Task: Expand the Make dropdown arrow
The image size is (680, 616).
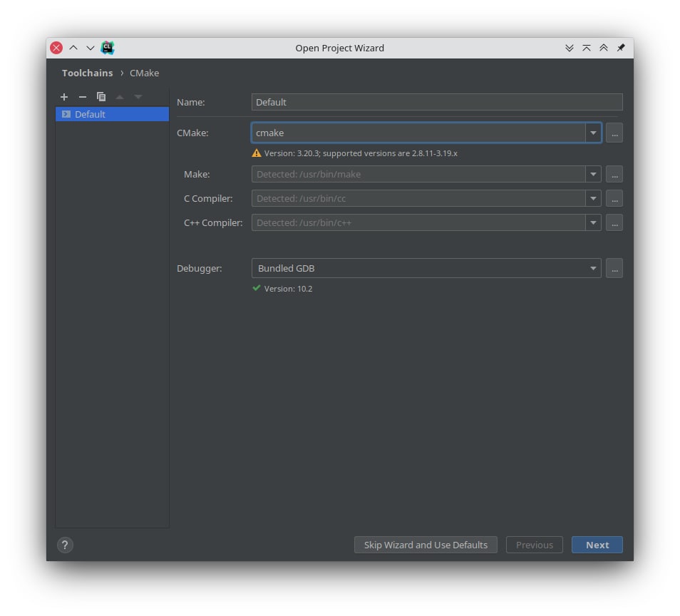Action: [593, 174]
